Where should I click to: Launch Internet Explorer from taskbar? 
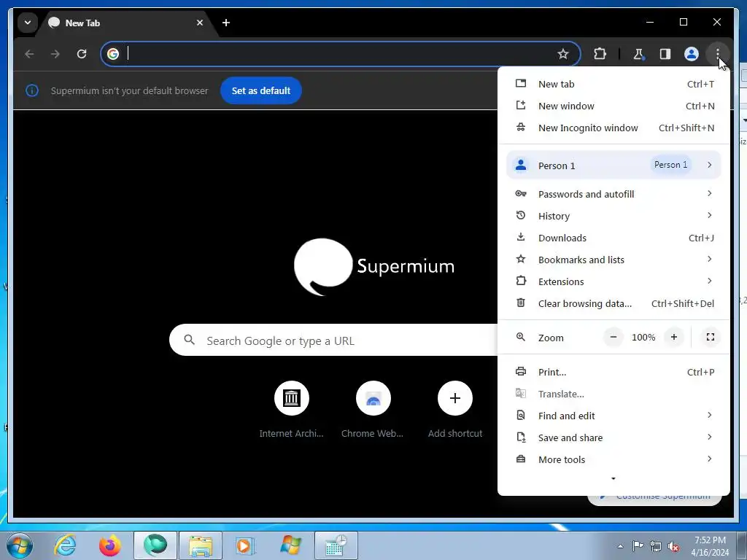65,545
